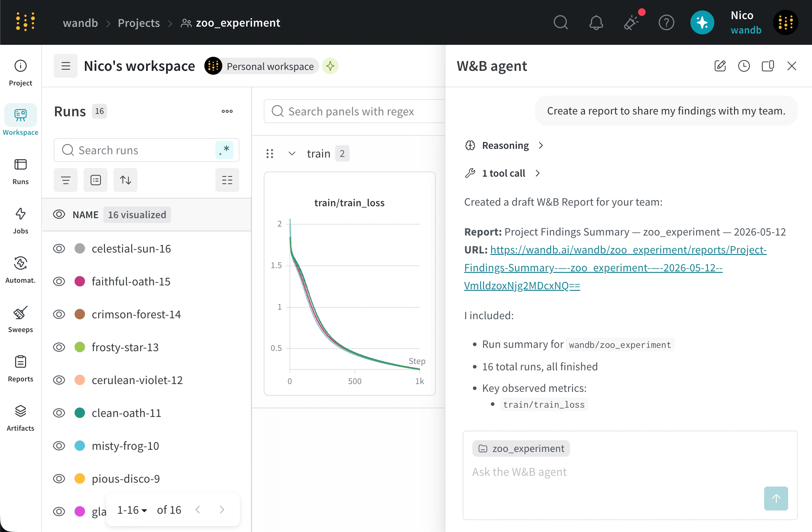Open the 1-16 page range dropdown

click(x=132, y=510)
